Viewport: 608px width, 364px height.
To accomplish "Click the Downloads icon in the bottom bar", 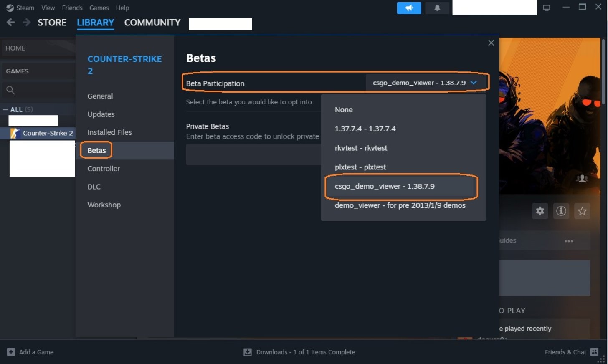I will (247, 352).
